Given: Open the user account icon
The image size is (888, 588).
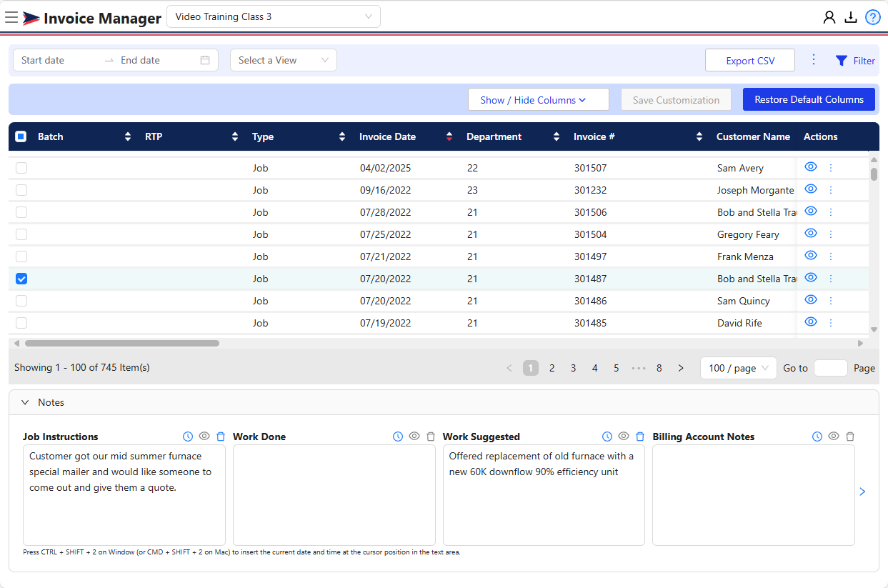Looking at the screenshot, I should 829,17.
